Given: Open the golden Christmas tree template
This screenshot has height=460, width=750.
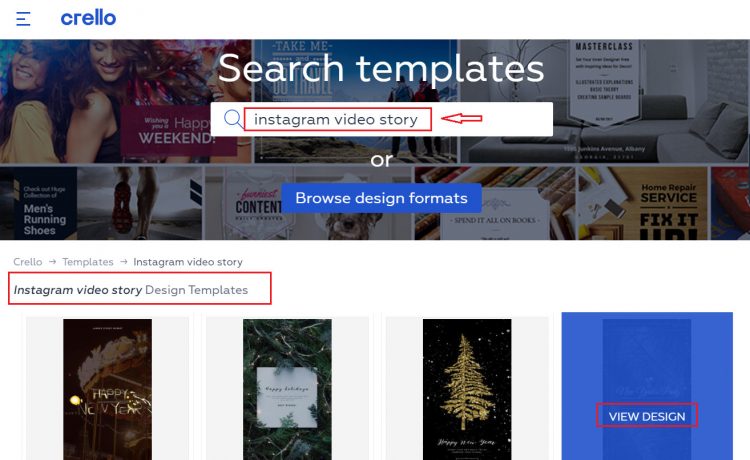Looking at the screenshot, I should tap(467, 389).
